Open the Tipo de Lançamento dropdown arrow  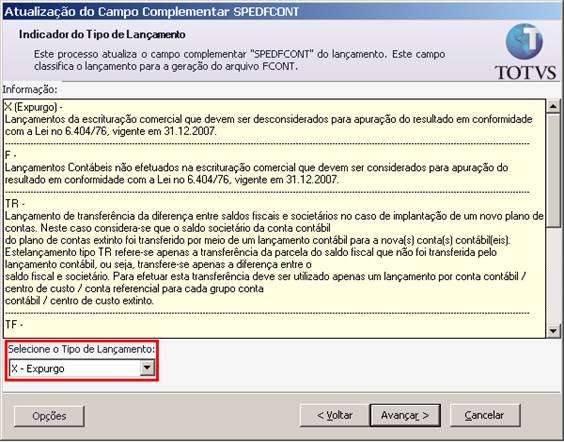[147, 368]
